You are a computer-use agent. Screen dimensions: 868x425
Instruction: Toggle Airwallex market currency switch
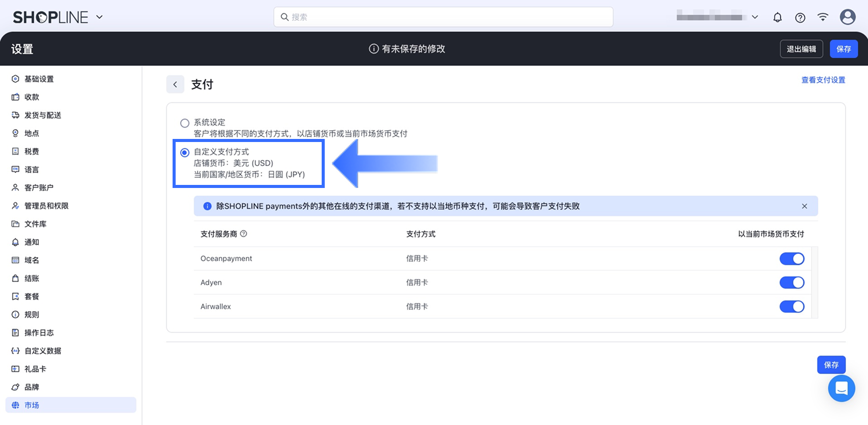coord(792,306)
